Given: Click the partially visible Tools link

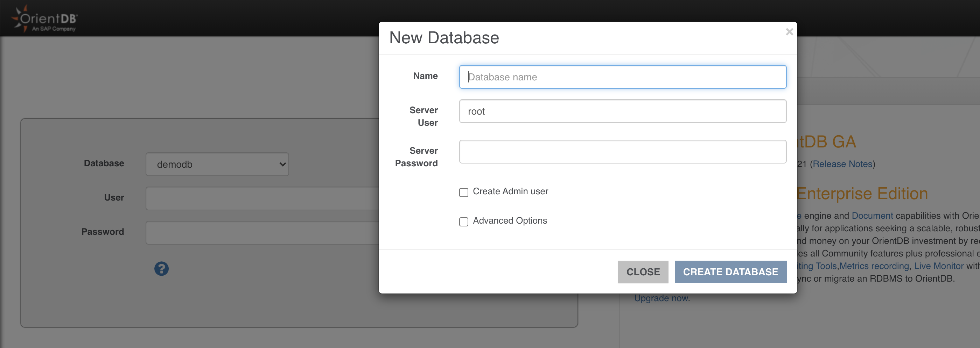Looking at the screenshot, I should coord(817,266).
